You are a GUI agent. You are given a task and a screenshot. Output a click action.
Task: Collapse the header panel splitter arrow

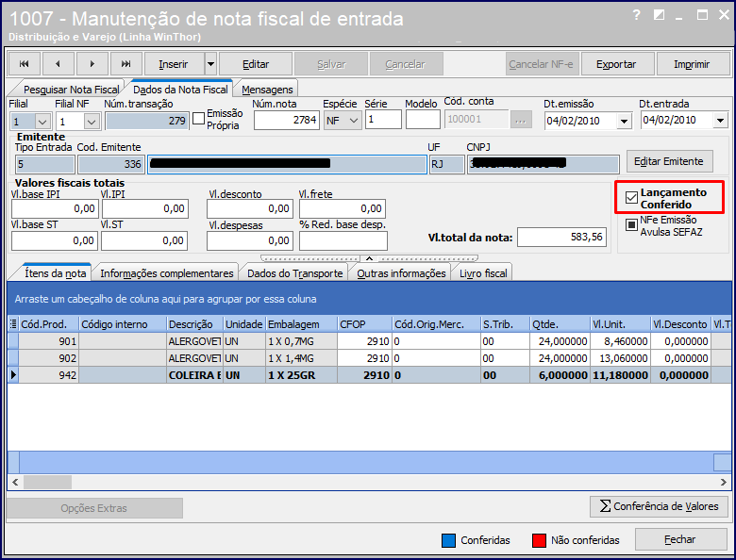(x=369, y=258)
